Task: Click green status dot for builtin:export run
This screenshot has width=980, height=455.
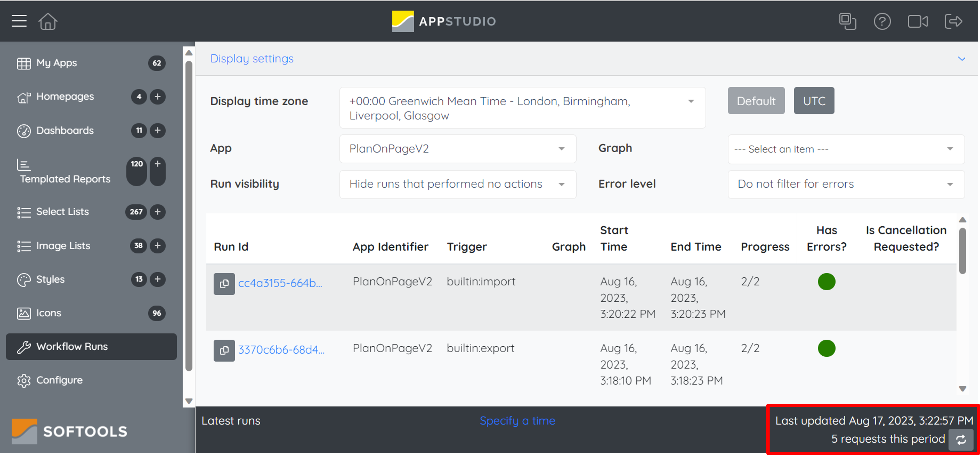Action: pyautogui.click(x=826, y=348)
